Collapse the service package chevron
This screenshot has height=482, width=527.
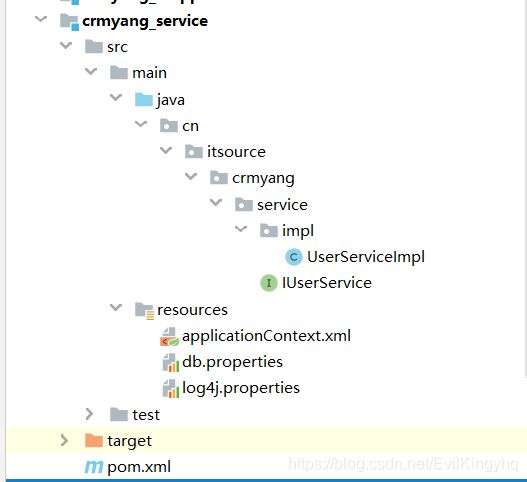click(216, 202)
